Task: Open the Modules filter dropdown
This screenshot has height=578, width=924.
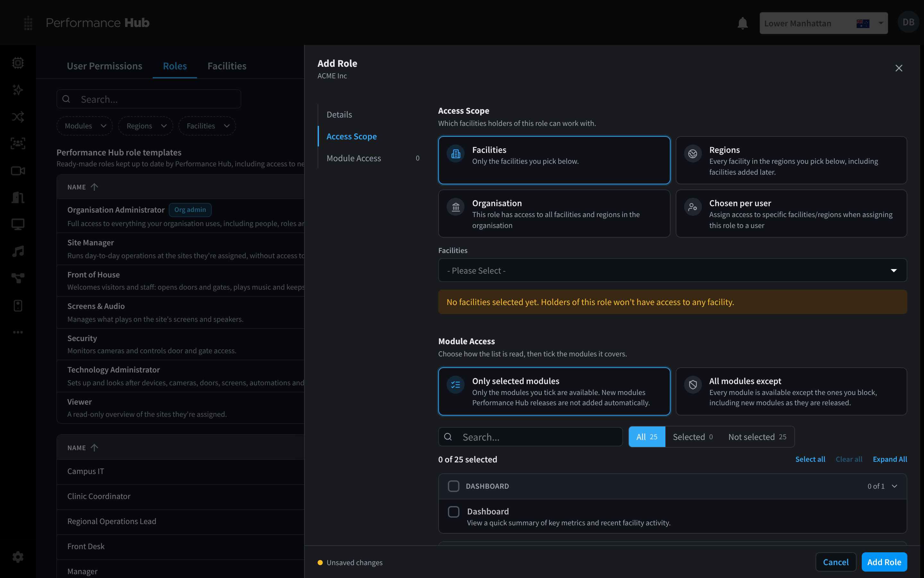Action: click(85, 126)
